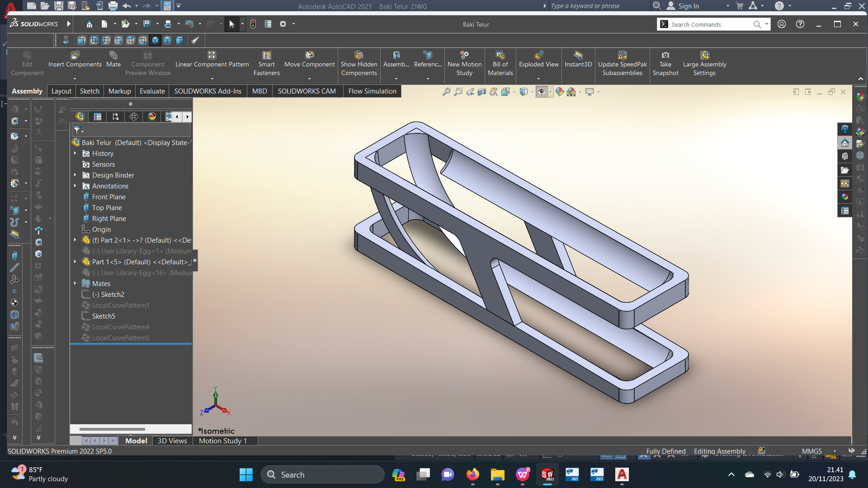Viewport: 868px width, 488px height.
Task: Click the SOLIDWORKS Home icon
Action: pos(90,24)
